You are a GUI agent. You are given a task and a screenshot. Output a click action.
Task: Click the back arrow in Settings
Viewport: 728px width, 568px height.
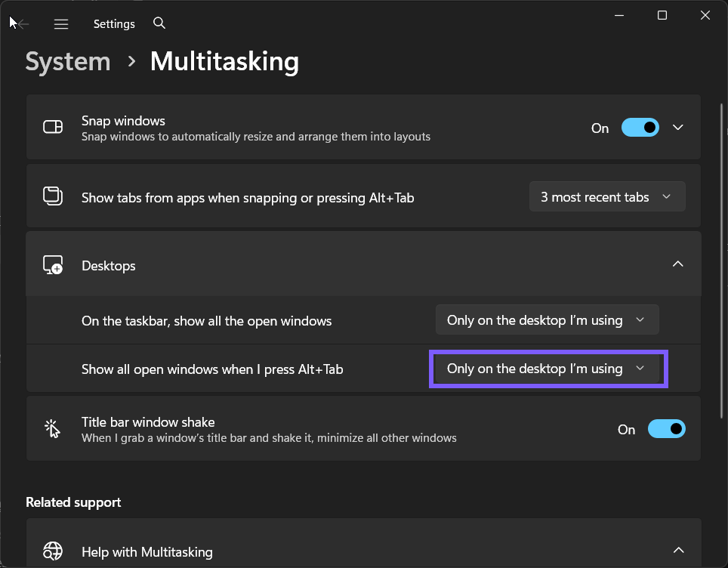[x=23, y=23]
